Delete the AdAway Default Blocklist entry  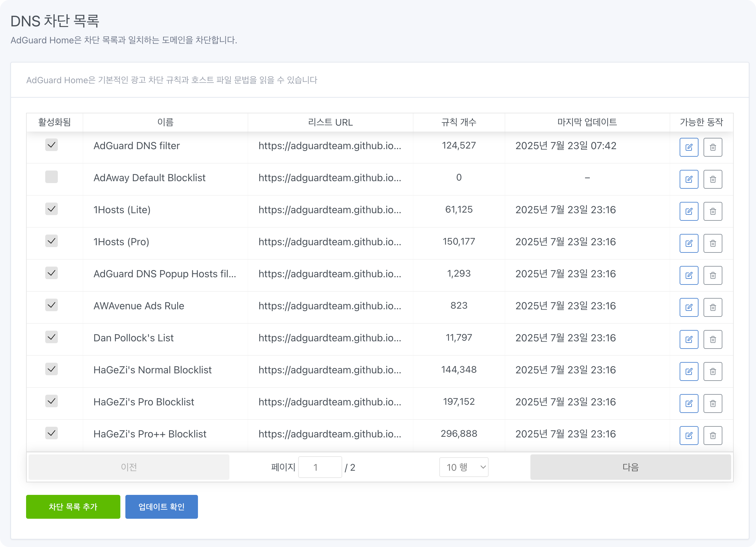coord(712,179)
